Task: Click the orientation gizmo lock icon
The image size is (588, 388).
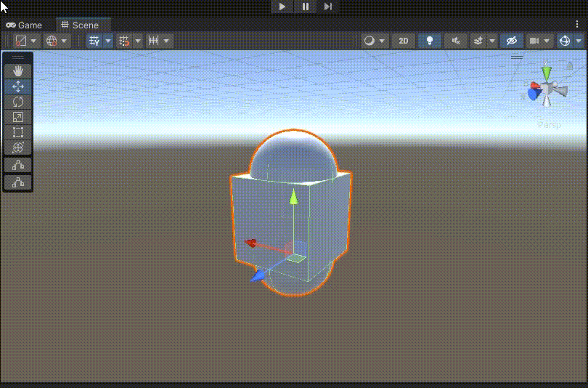Action: click(570, 66)
